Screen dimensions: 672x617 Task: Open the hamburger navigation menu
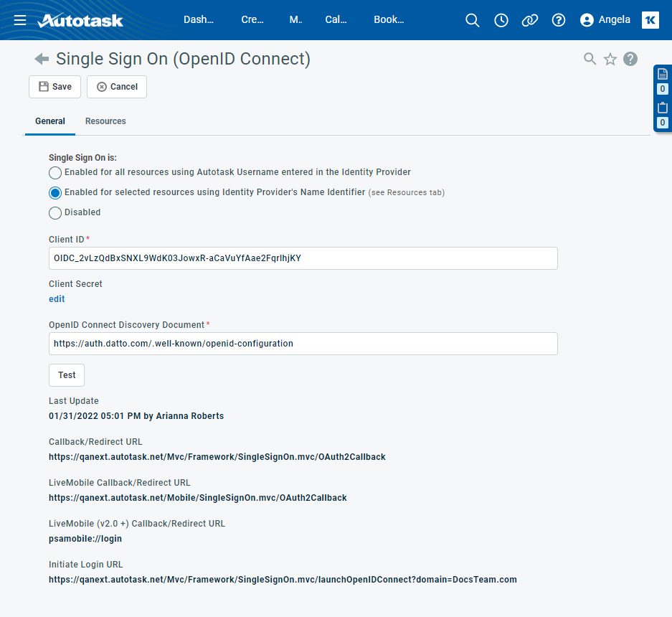coord(20,20)
